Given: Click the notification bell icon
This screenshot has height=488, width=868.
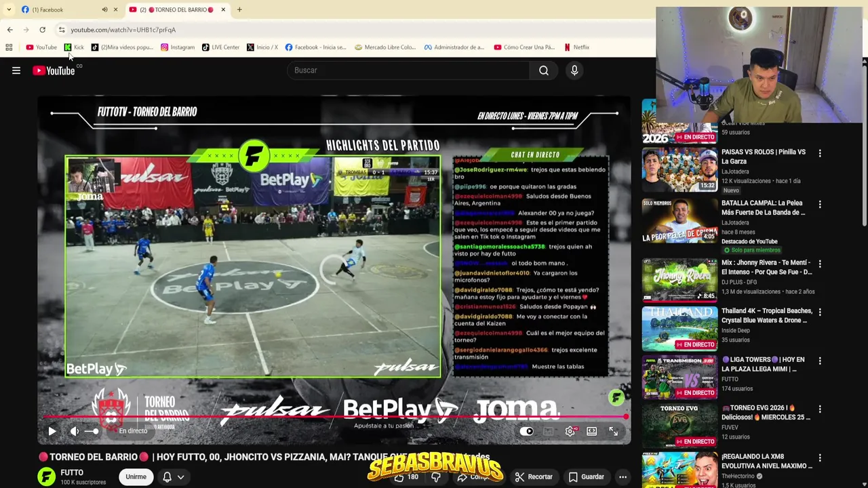Looking at the screenshot, I should point(167,477).
